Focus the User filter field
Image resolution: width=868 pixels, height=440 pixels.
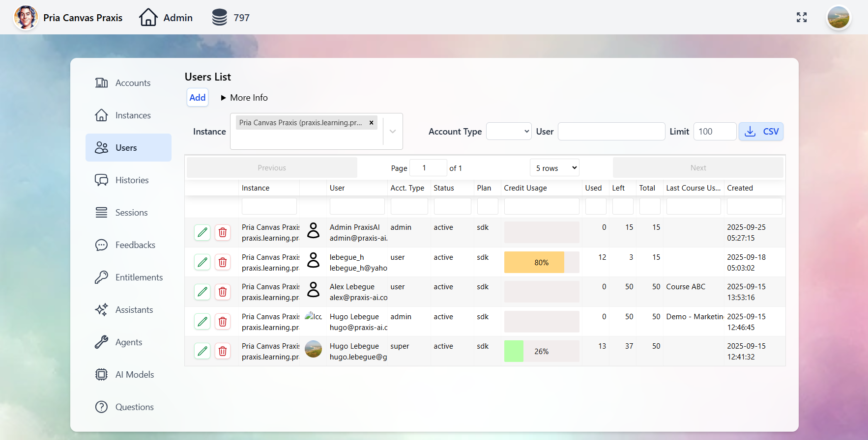tap(611, 131)
